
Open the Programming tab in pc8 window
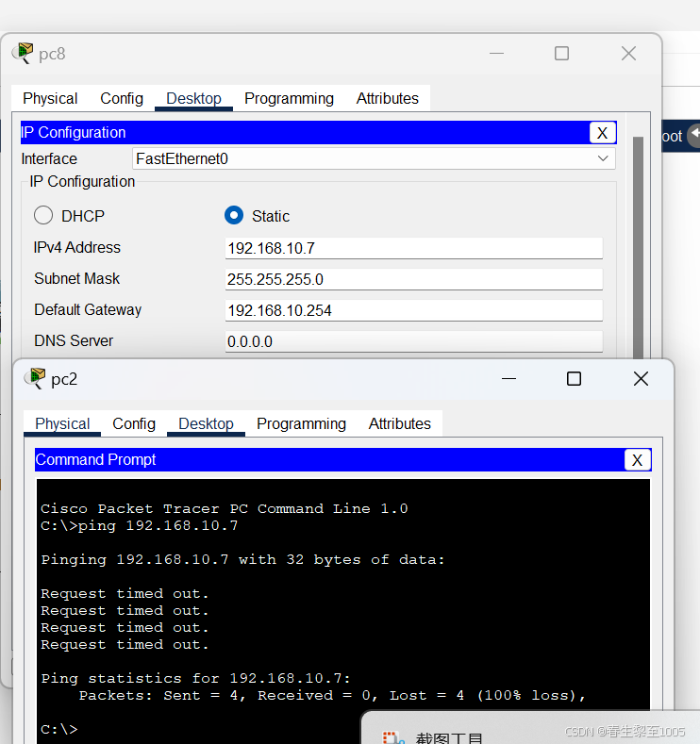289,98
